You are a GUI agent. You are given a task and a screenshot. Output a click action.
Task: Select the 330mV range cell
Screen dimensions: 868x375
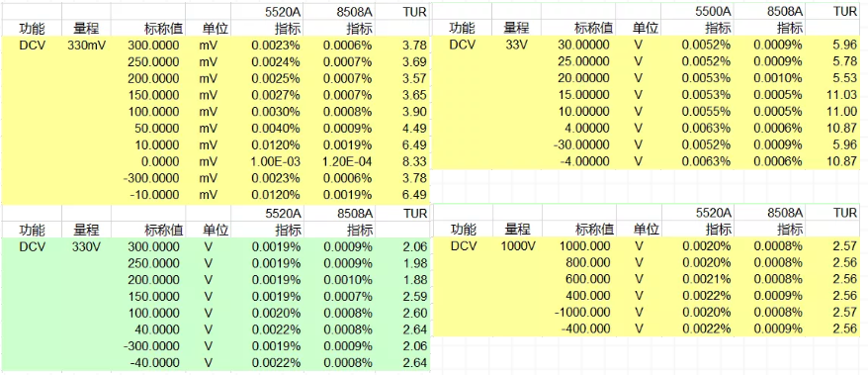(x=86, y=45)
